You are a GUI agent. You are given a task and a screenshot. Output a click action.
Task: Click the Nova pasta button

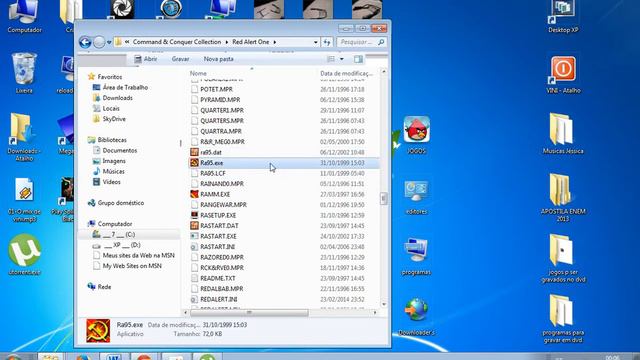click(x=218, y=59)
